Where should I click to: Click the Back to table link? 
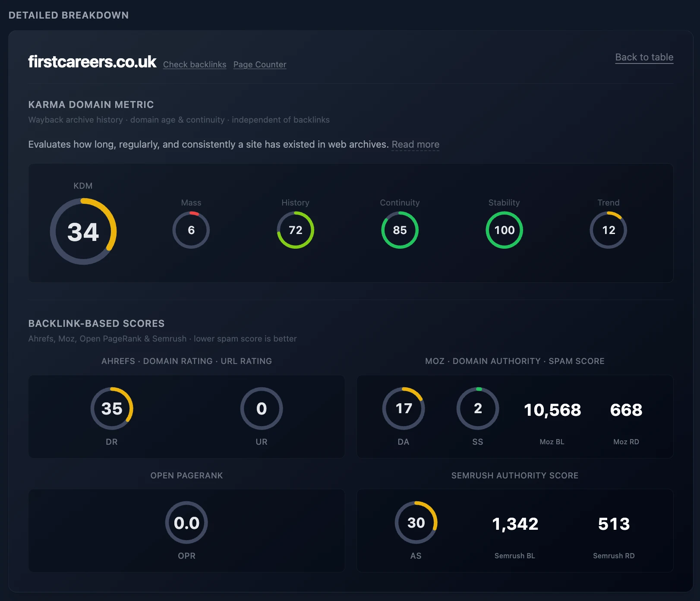(x=644, y=57)
